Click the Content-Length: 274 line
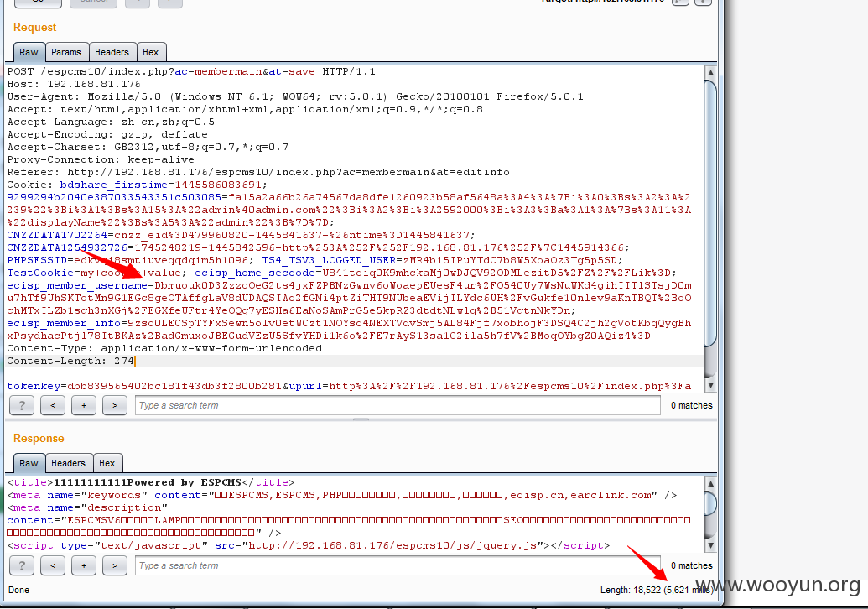Screen dimensions: 868x609 [70, 361]
